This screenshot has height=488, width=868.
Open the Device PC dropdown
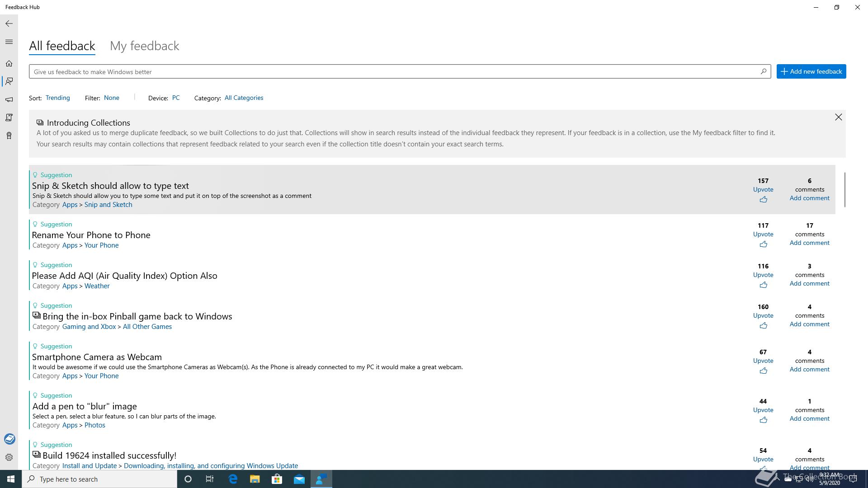tap(176, 98)
